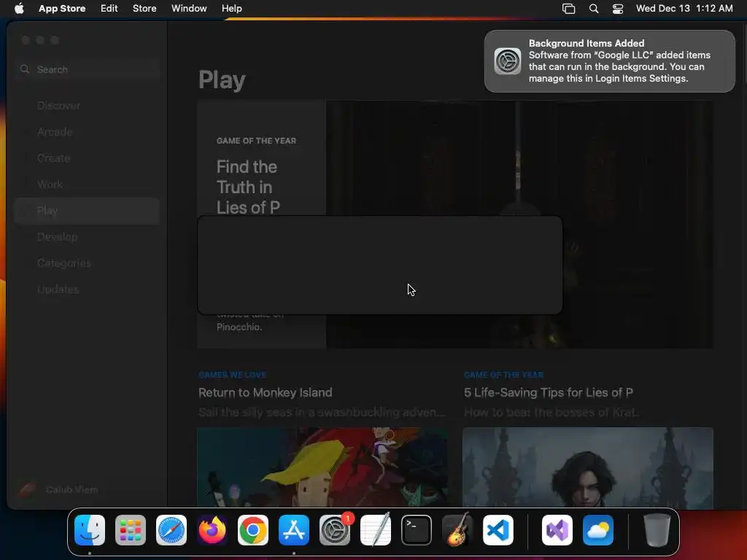The width and height of the screenshot is (747, 560).
Task: Open GarageBand from the Dock
Action: [457, 530]
